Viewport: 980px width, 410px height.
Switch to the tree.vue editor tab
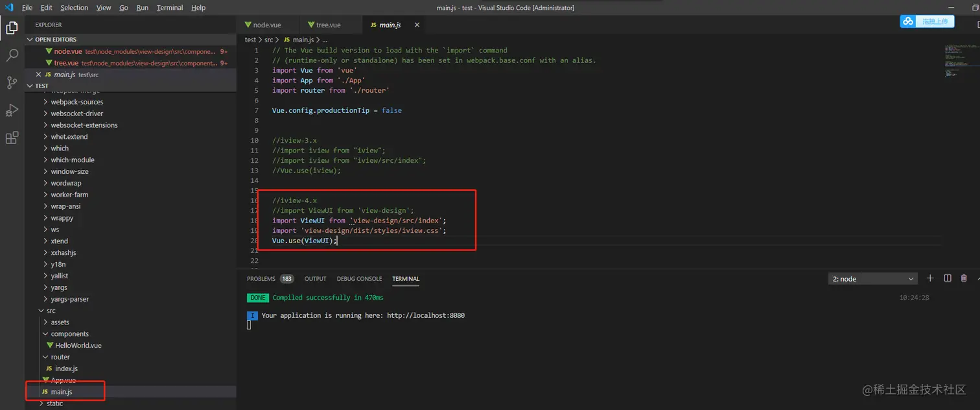pyautogui.click(x=329, y=25)
